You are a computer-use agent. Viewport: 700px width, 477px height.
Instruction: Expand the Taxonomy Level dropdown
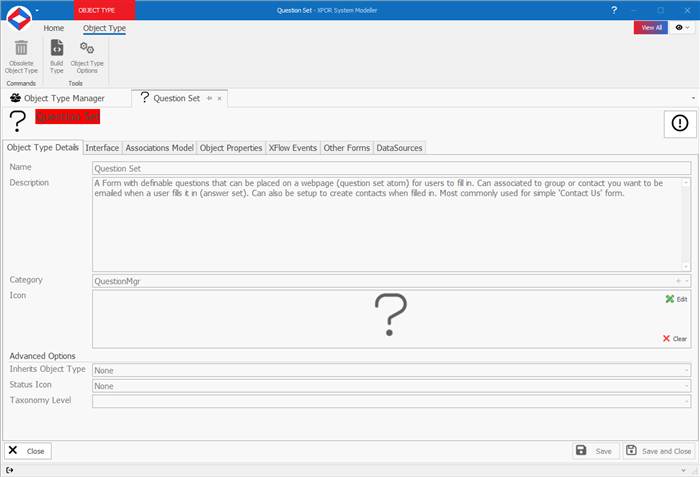pyautogui.click(x=687, y=402)
